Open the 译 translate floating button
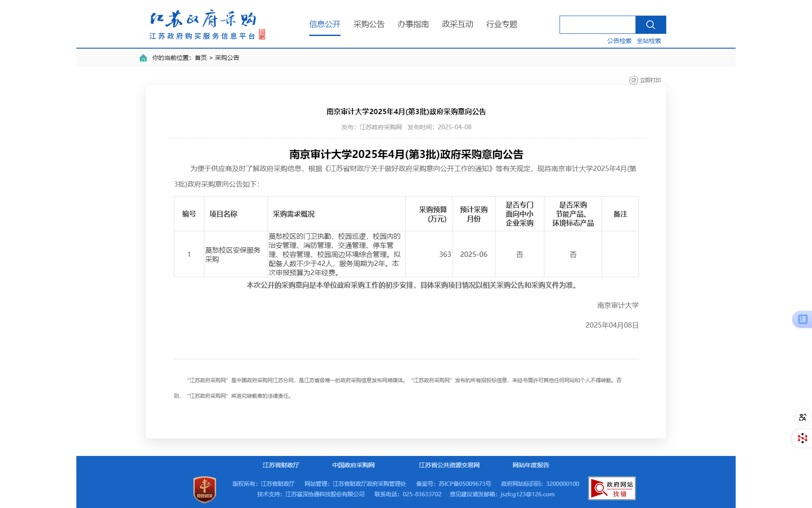 click(802, 319)
